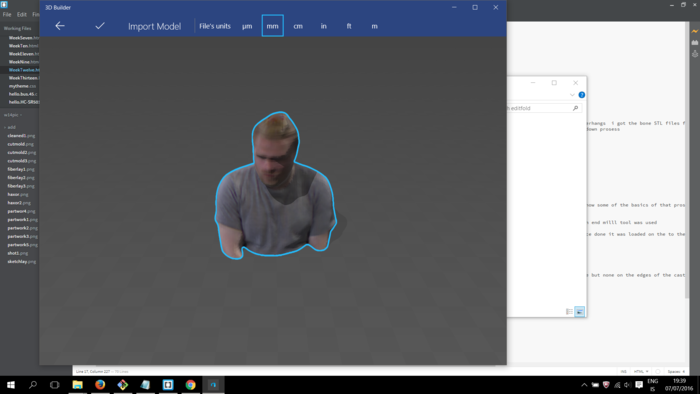Open HTML language dropdown in status bar
Viewport: 700px width, 394px height.
641,372
